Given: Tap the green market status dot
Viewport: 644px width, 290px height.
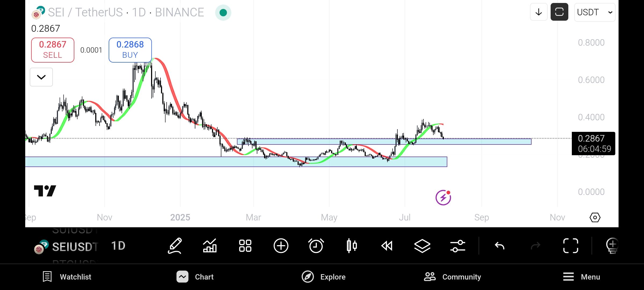Looking at the screenshot, I should [223, 13].
